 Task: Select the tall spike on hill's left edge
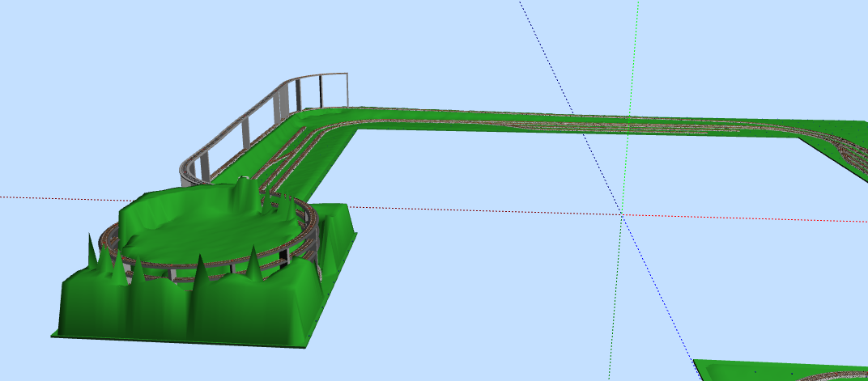[x=89, y=251]
